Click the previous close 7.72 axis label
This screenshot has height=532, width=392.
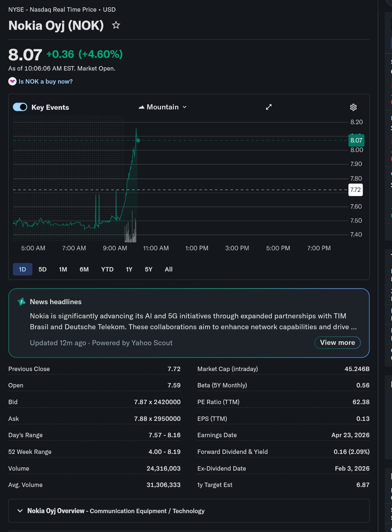coord(355,190)
